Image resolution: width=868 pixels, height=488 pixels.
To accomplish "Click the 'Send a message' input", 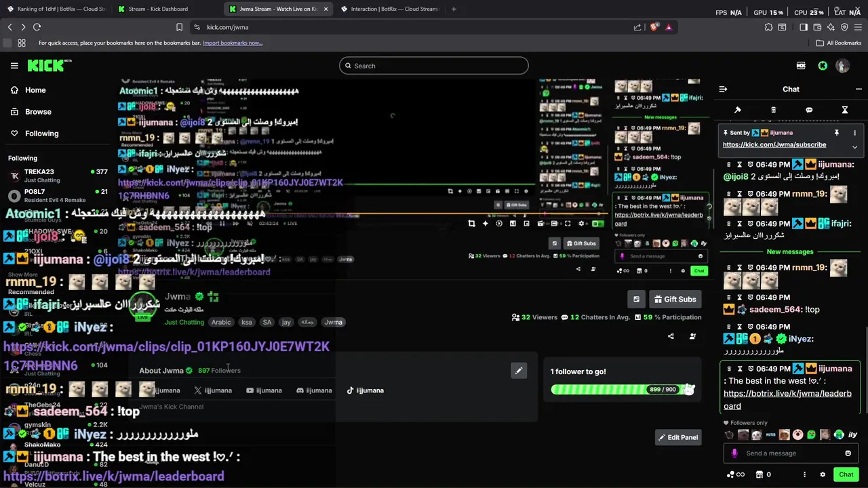I will [x=791, y=453].
